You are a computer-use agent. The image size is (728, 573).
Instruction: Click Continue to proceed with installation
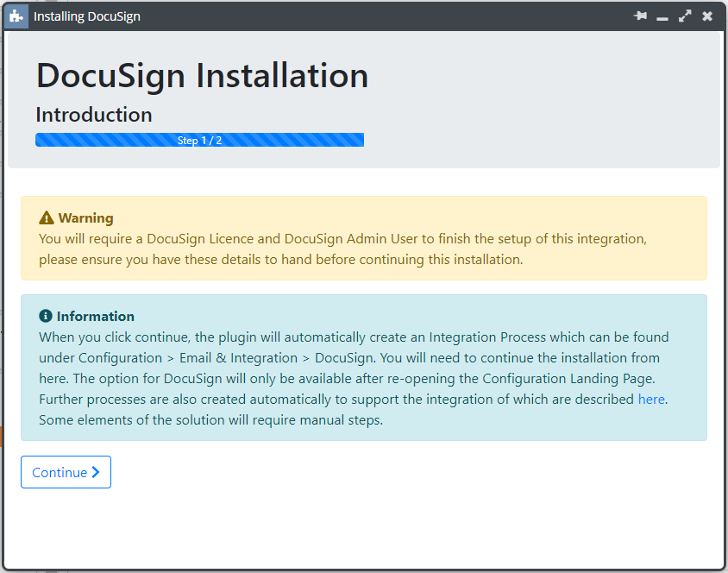coord(66,472)
